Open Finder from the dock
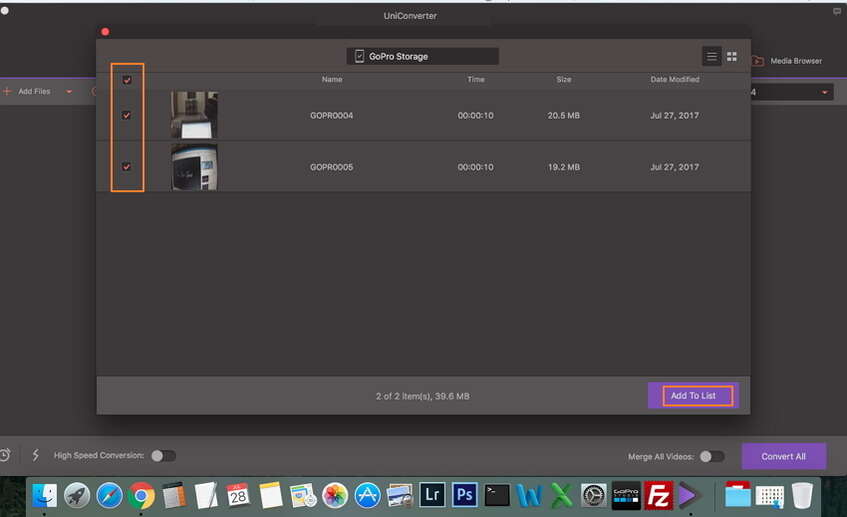Image resolution: width=847 pixels, height=517 pixels. [x=44, y=495]
